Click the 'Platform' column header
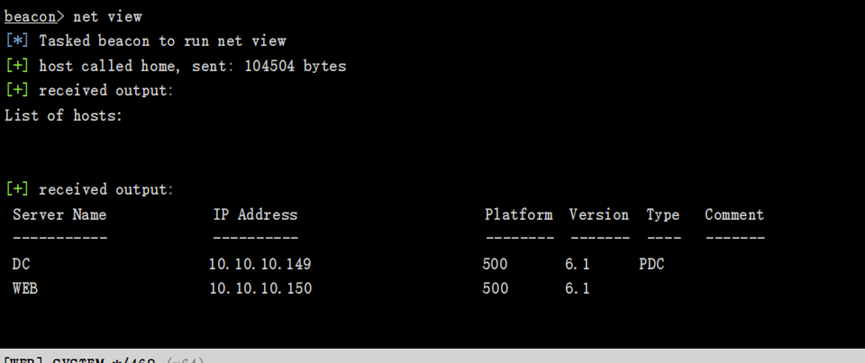Screen dimensions: 865x363 pos(519,215)
